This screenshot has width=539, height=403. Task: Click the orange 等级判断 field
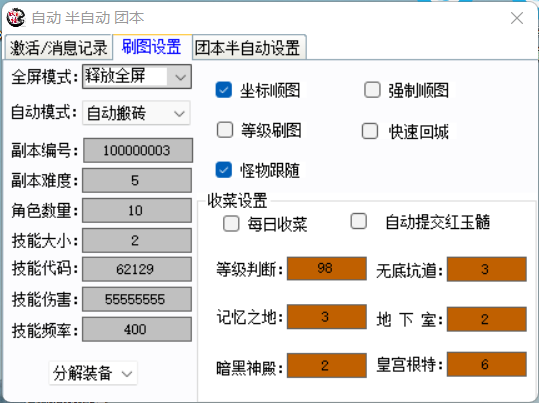(327, 268)
